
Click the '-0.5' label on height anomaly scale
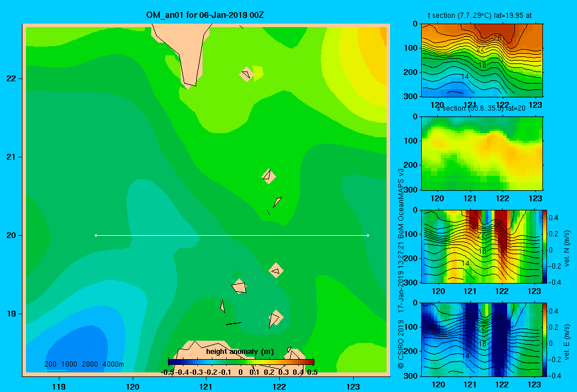[167, 372]
